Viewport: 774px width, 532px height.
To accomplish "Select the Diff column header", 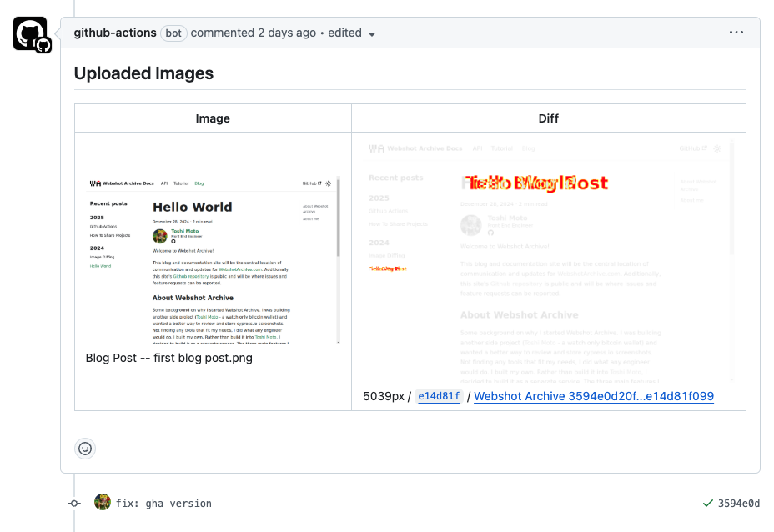I will (548, 118).
